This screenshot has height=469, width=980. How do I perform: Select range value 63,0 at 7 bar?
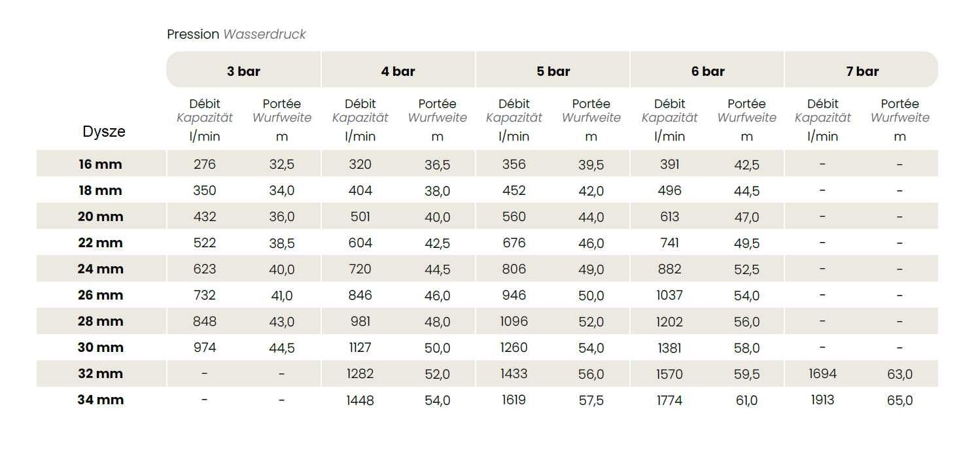click(900, 374)
